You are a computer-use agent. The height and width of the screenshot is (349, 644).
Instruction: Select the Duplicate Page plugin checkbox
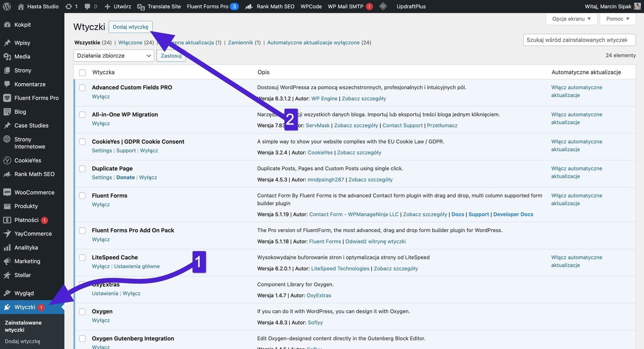[83, 169]
